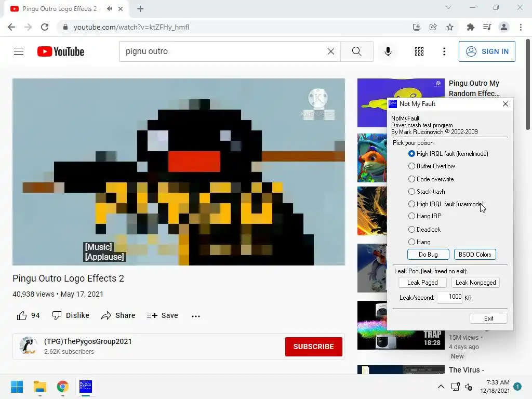Screen dimensions: 532x399
Task: Open the YouTube hamburger guide menu
Action: tap(19, 51)
